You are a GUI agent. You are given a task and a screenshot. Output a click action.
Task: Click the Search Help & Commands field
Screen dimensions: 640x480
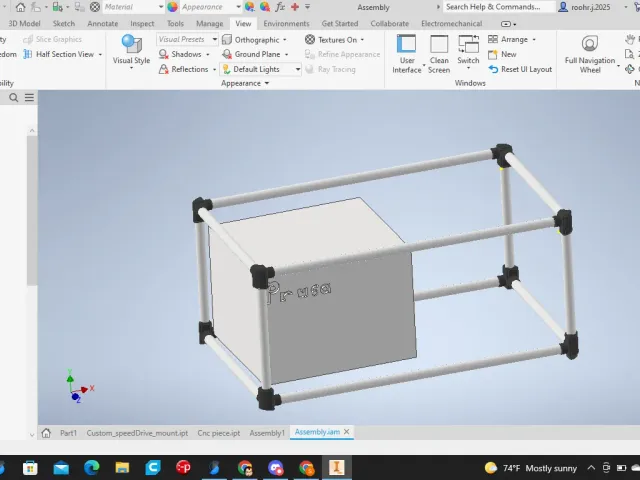pyautogui.click(x=499, y=7)
